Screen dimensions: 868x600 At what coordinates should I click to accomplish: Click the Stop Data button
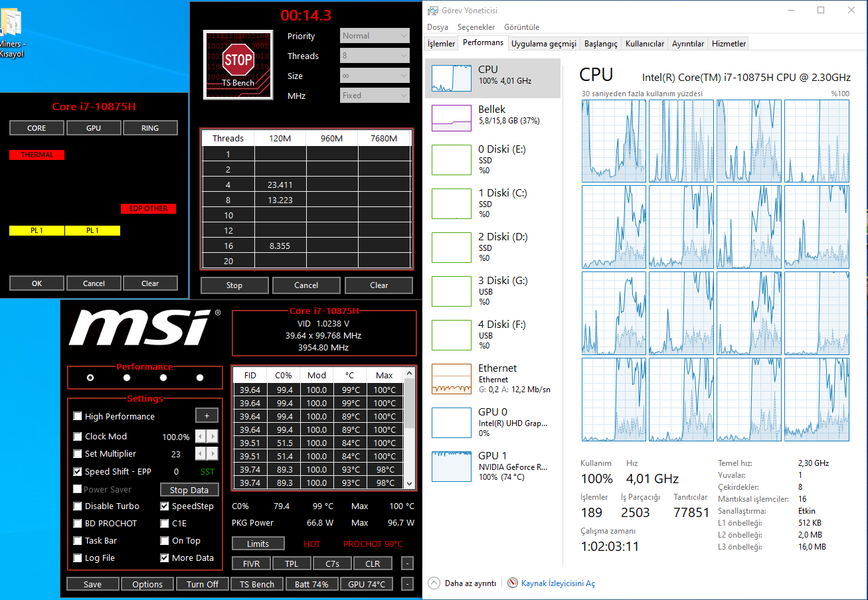tap(189, 490)
